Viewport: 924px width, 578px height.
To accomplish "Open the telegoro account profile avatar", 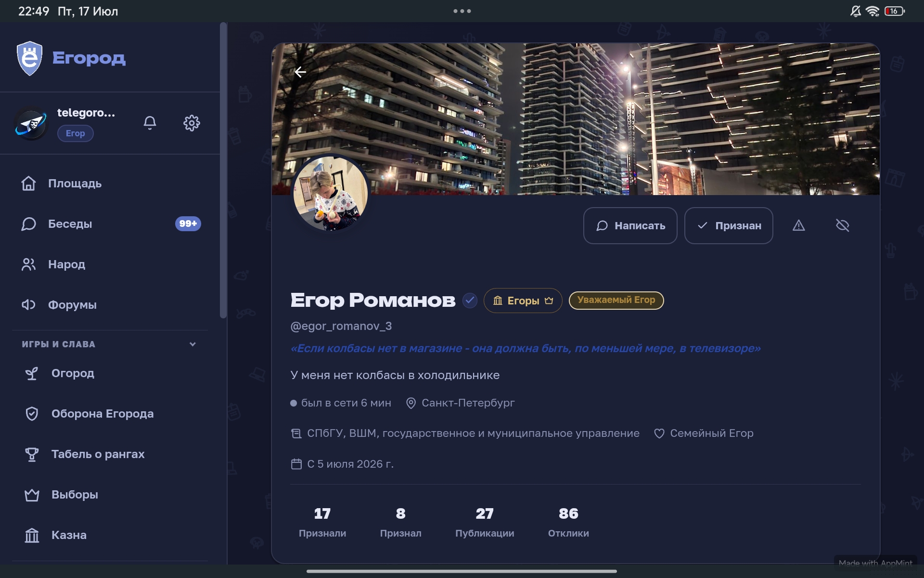I will tap(31, 123).
